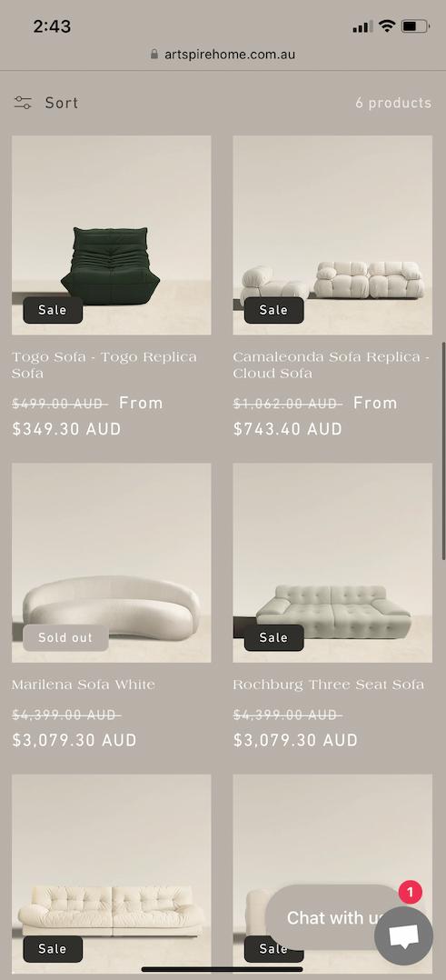This screenshot has width=446, height=980.
Task: Tap the dark green Togo sofa image
Action: [111, 235]
